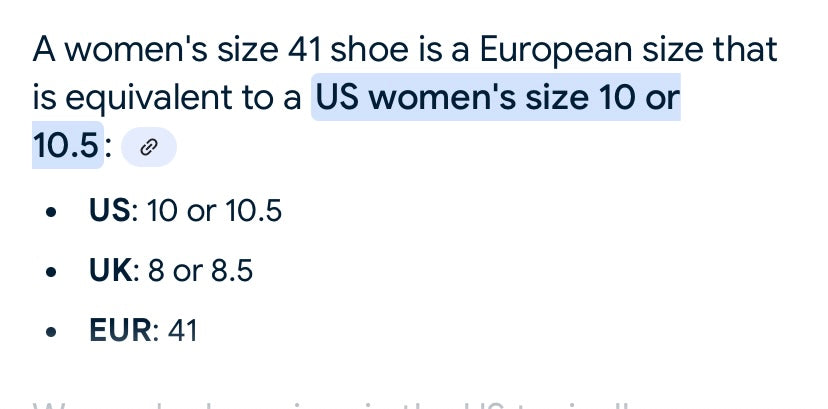The width and height of the screenshot is (828, 409).
Task: Click the bold 'UK' label in the list
Action: (x=110, y=270)
